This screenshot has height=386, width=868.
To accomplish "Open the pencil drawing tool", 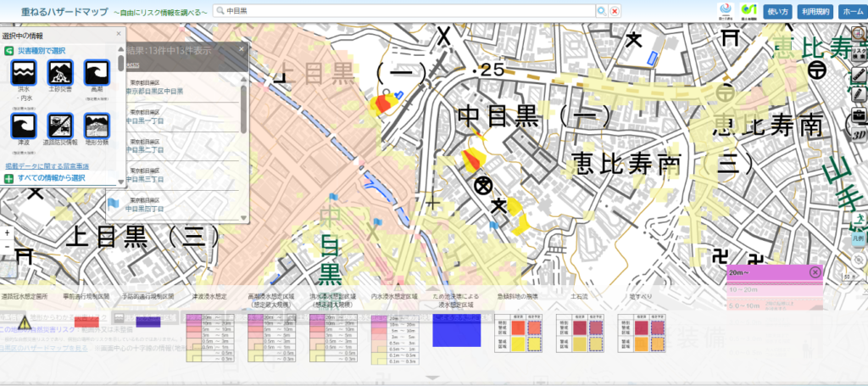I will pyautogui.click(x=859, y=93).
